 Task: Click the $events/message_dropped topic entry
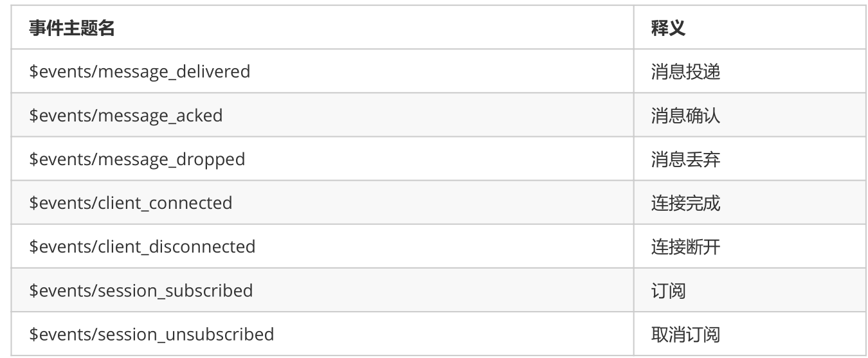pyautogui.click(x=137, y=159)
